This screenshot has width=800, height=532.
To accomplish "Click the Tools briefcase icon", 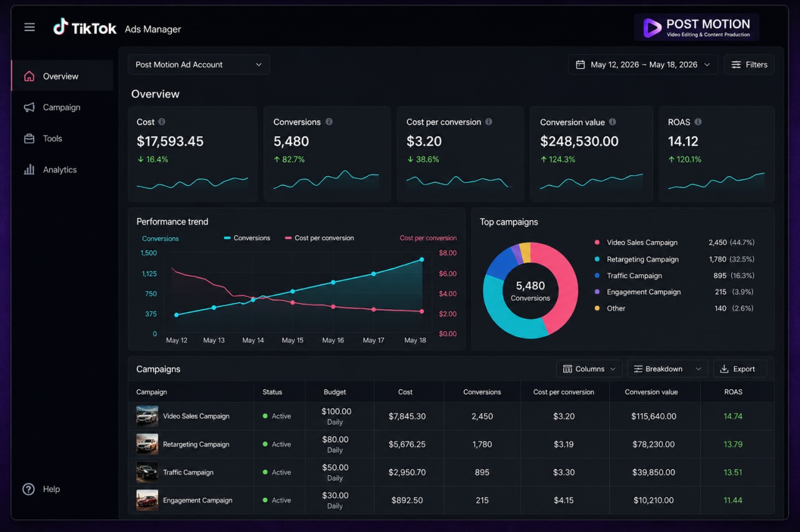I will pyautogui.click(x=29, y=139).
